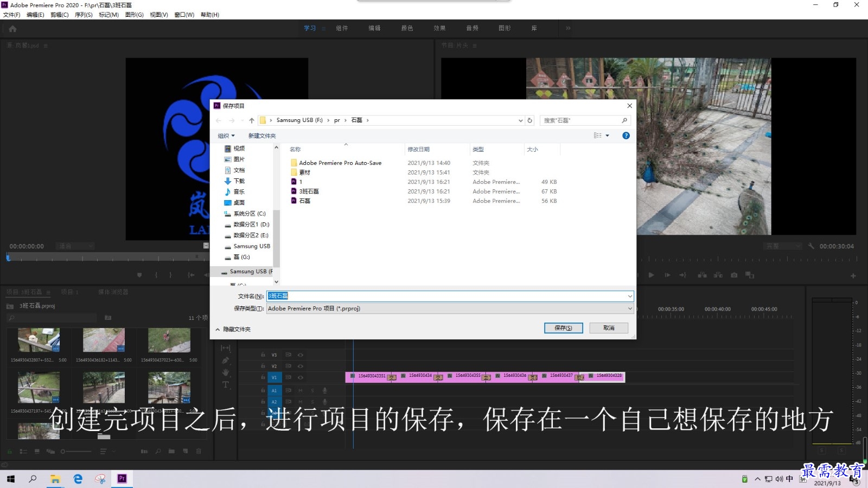Open the 序列(S) menu

coord(84,15)
